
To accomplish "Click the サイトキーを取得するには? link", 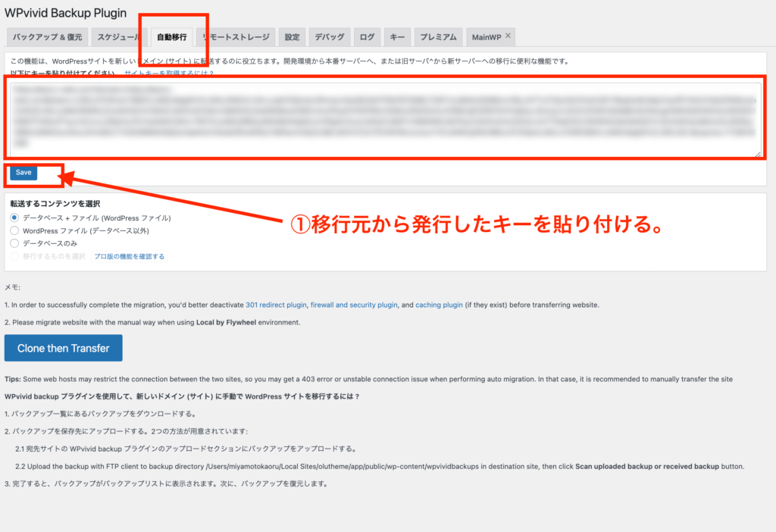I will click(169, 74).
